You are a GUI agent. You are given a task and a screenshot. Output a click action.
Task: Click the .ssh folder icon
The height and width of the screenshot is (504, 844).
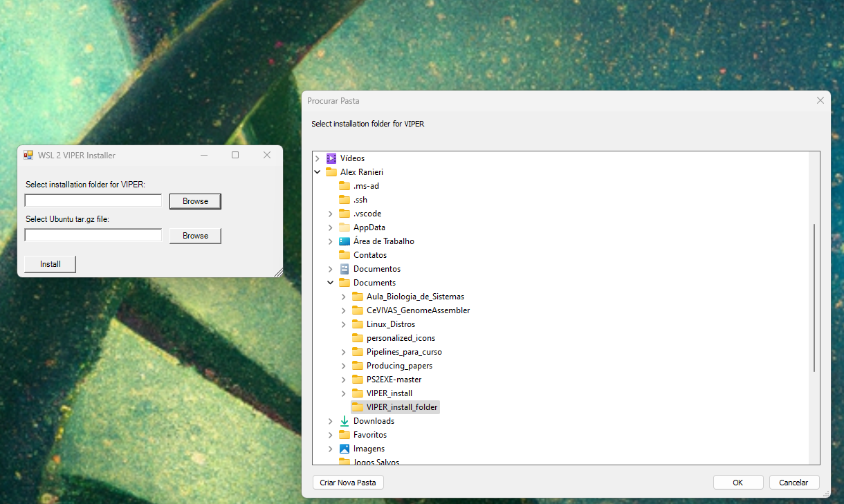(x=344, y=200)
